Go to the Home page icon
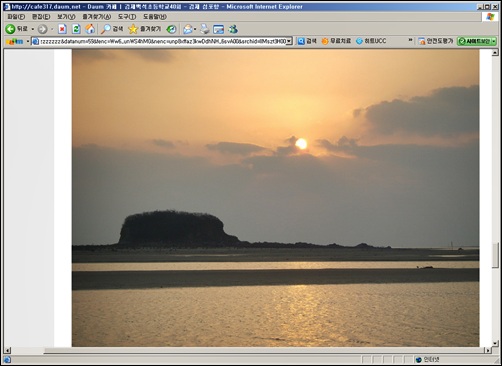 point(90,29)
